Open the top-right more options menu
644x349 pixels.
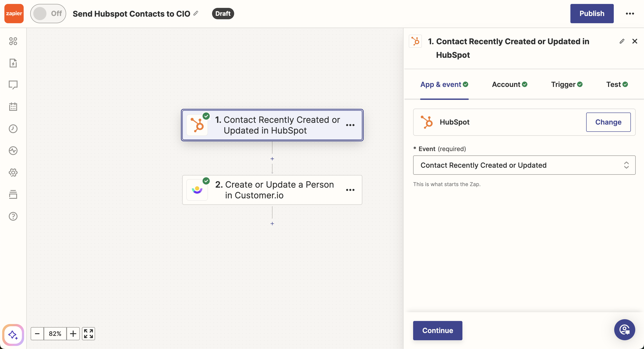pos(630,14)
